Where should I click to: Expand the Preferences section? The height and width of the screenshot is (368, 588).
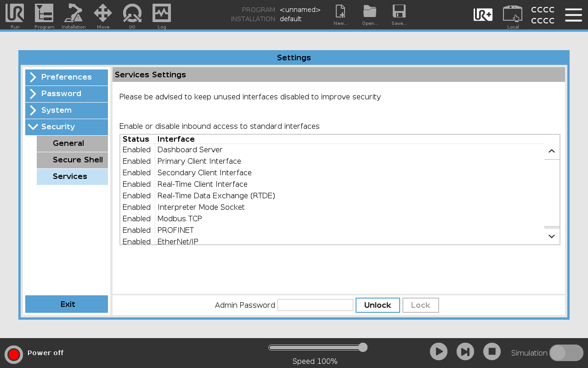[x=67, y=77]
